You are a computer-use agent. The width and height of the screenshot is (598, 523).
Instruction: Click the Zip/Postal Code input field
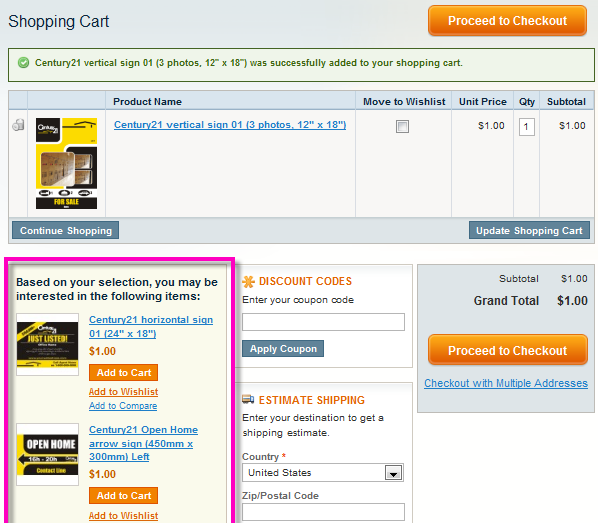coord(323,512)
